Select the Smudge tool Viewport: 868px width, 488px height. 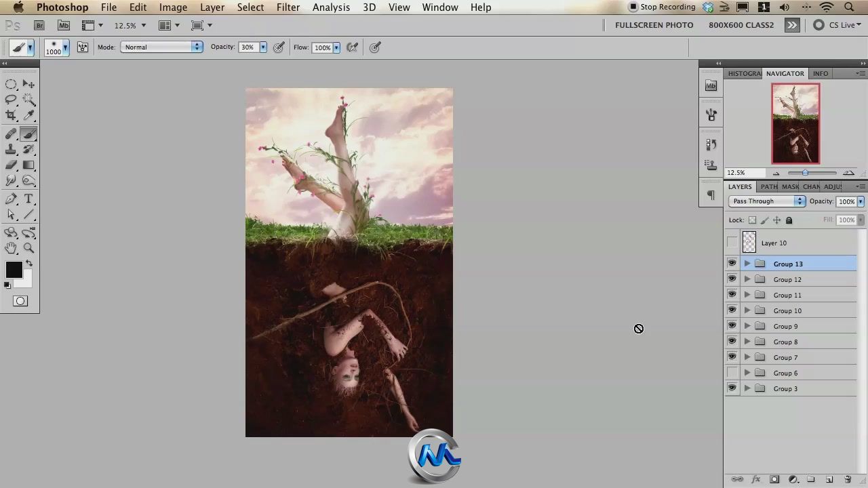pyautogui.click(x=12, y=181)
